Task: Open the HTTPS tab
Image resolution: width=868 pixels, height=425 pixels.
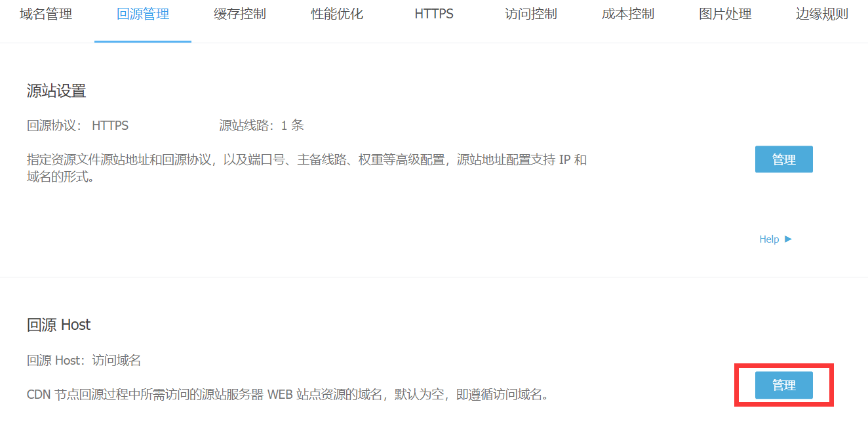Action: click(x=434, y=14)
